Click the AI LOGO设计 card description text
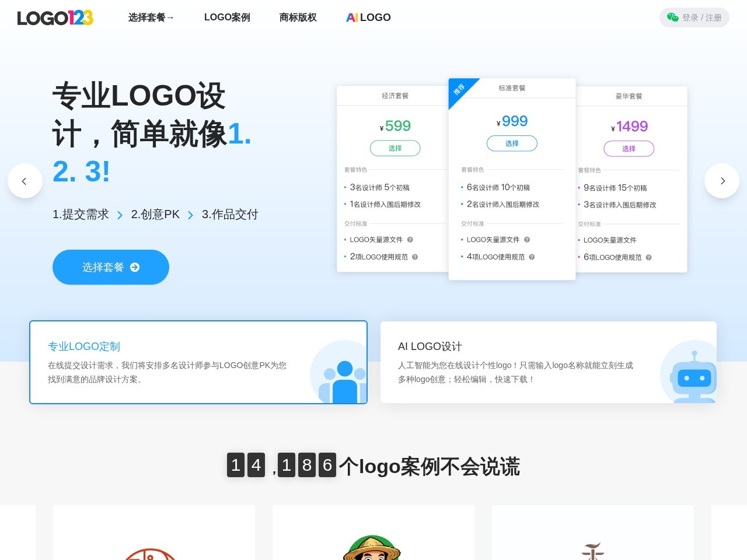Screen dimensions: 747x560 (x=515, y=372)
